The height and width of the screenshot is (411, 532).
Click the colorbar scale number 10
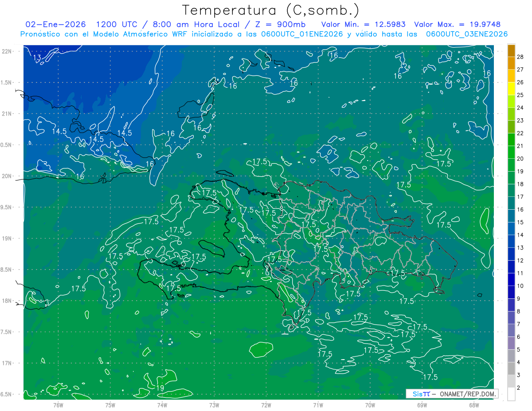pos(520,286)
